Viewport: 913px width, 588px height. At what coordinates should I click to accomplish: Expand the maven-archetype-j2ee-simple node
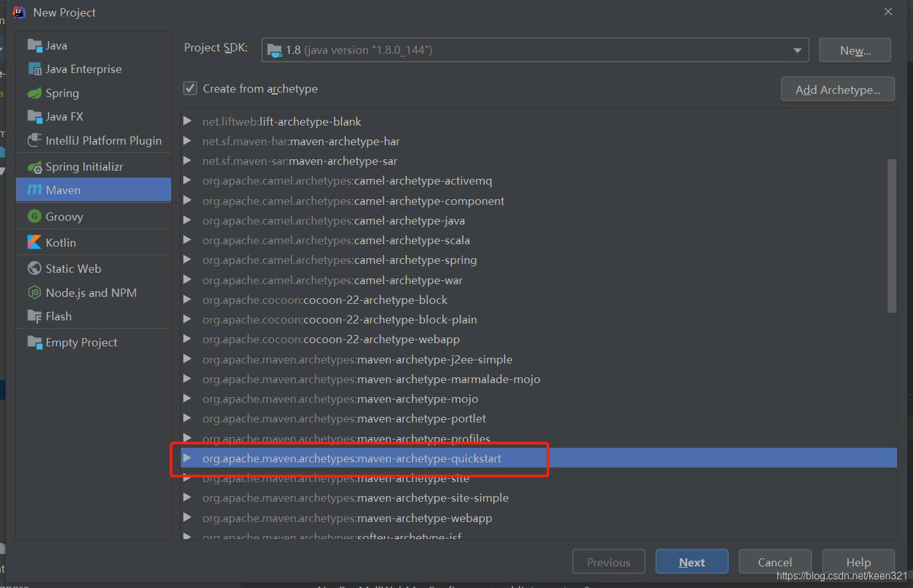point(187,358)
